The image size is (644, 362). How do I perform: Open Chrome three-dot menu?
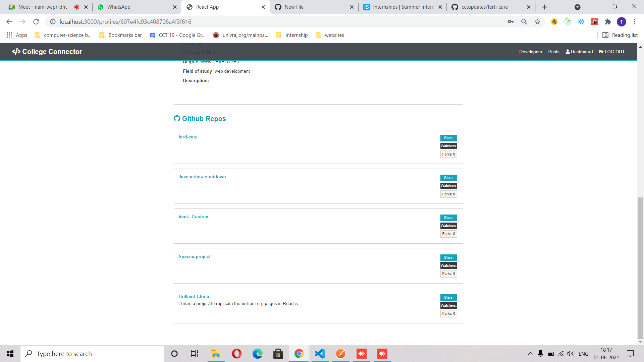pyautogui.click(x=635, y=22)
